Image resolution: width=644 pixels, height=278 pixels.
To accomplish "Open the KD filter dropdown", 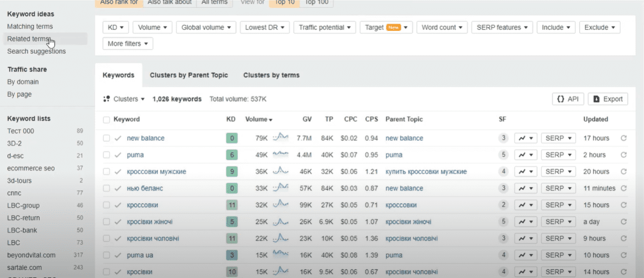I will click(116, 27).
